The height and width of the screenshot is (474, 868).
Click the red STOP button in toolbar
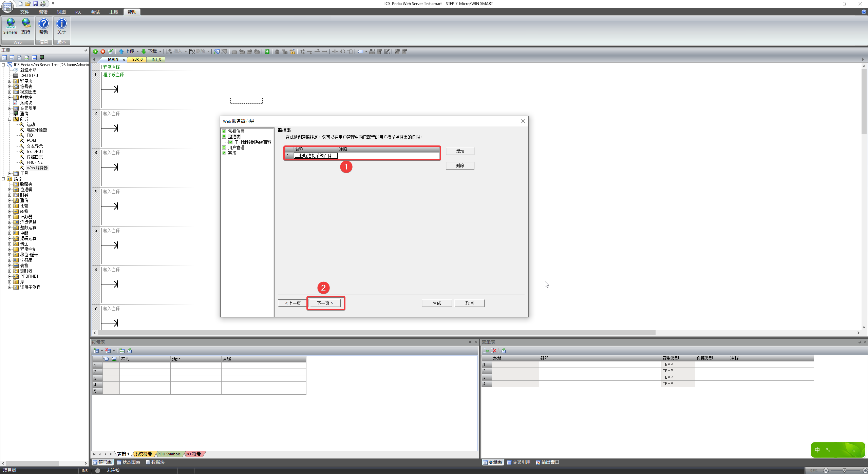[102, 52]
